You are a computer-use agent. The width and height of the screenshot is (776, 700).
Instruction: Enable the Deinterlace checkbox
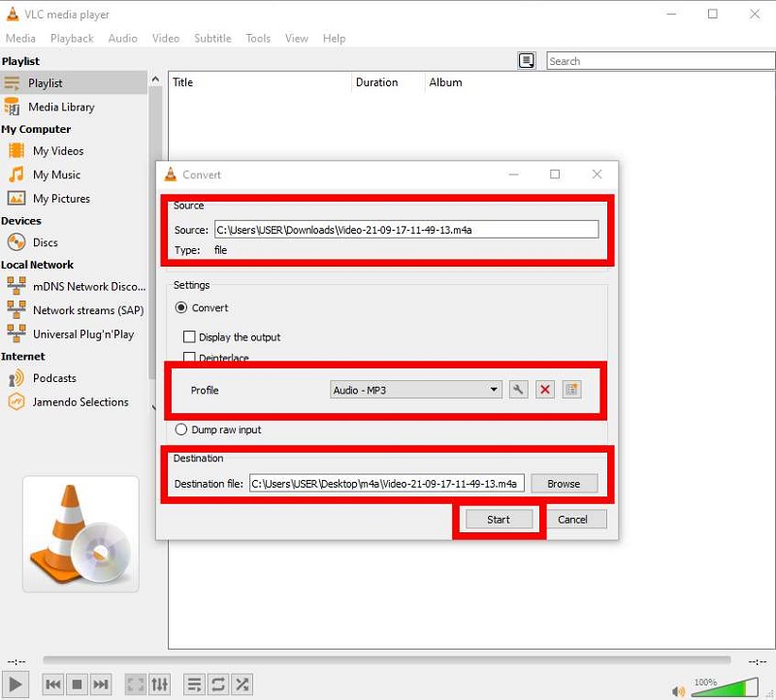(x=189, y=357)
